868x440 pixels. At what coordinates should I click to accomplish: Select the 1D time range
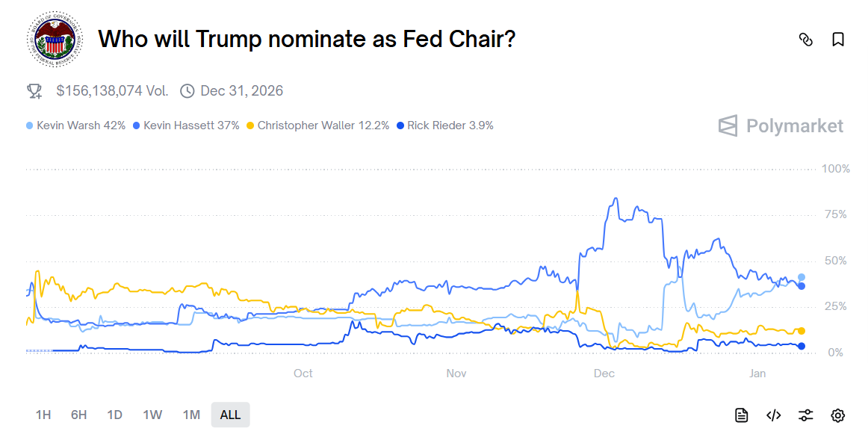114,415
